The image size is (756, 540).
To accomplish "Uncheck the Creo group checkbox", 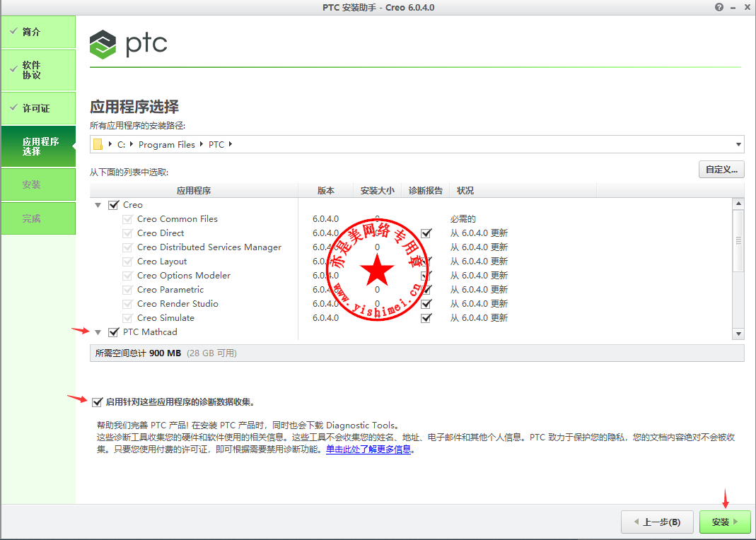I will point(114,205).
